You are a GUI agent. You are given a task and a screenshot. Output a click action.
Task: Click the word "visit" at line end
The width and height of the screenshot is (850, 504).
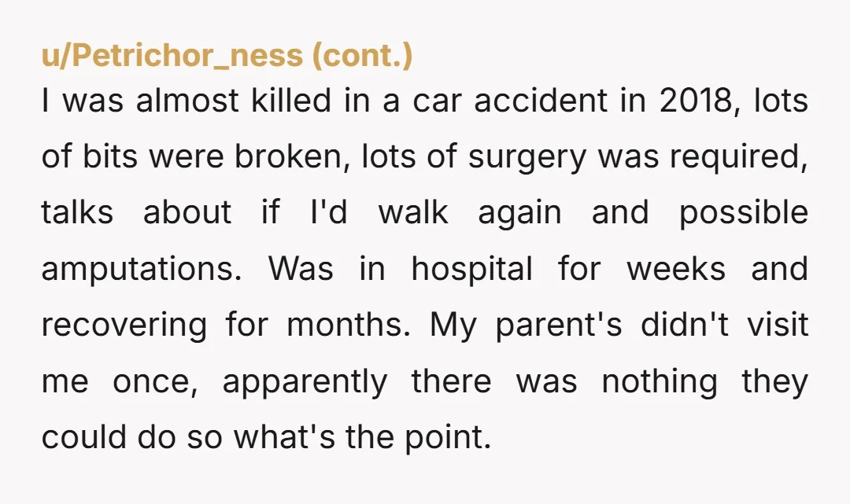(778, 325)
